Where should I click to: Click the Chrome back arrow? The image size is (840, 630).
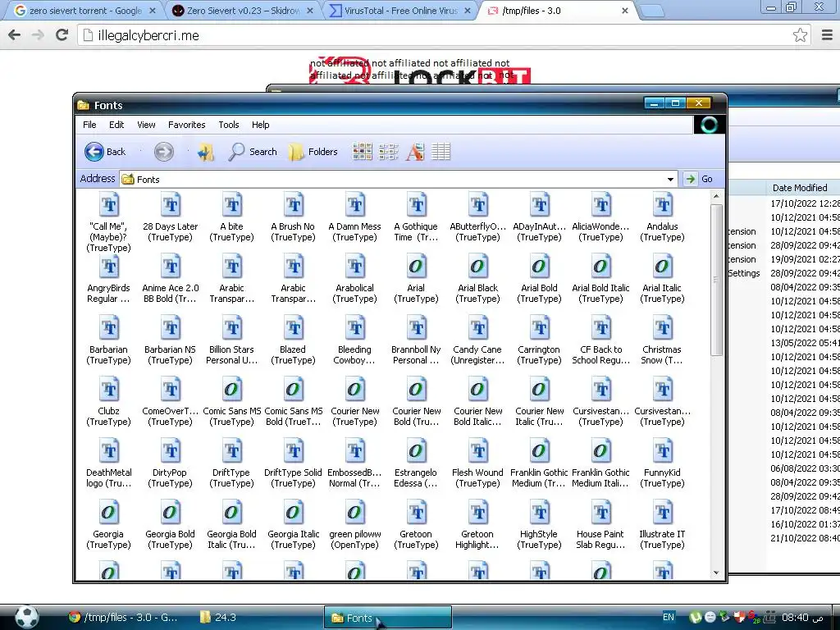(15, 34)
